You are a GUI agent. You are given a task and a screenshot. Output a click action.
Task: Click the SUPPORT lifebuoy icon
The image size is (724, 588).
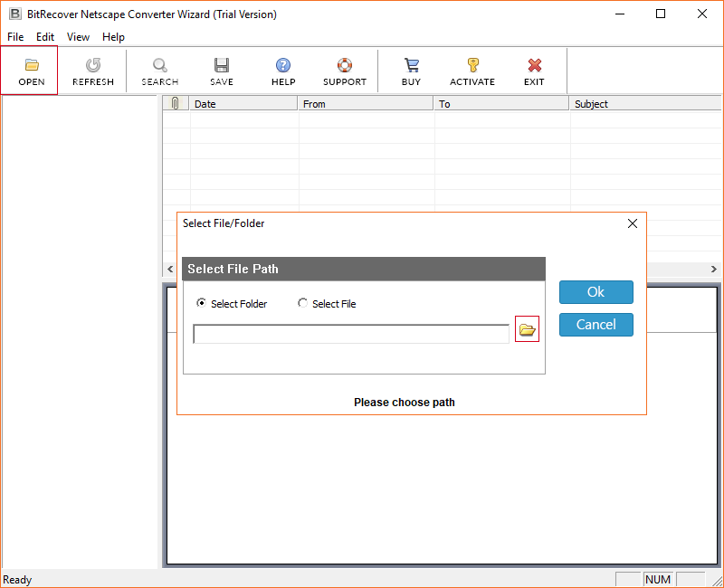[x=345, y=65]
